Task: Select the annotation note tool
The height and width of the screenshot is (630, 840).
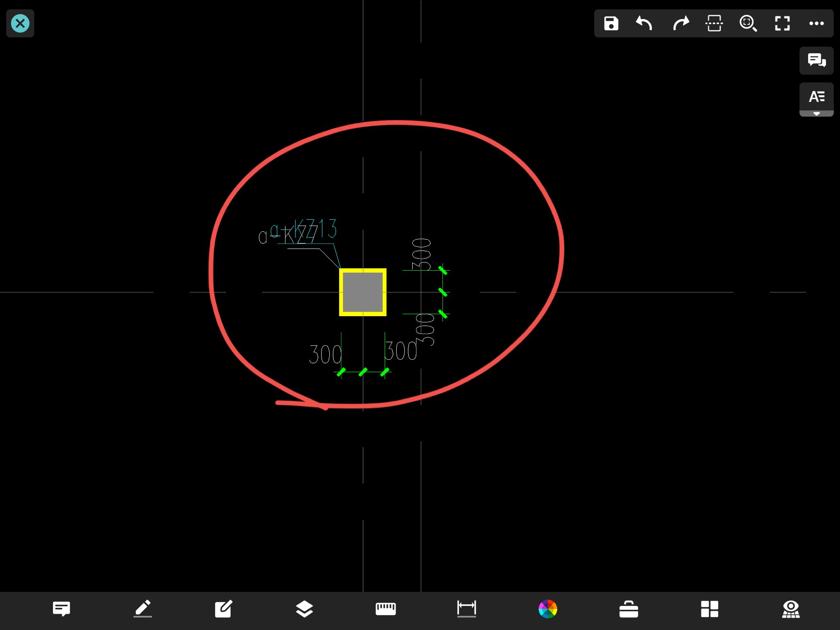Action: pos(62,609)
